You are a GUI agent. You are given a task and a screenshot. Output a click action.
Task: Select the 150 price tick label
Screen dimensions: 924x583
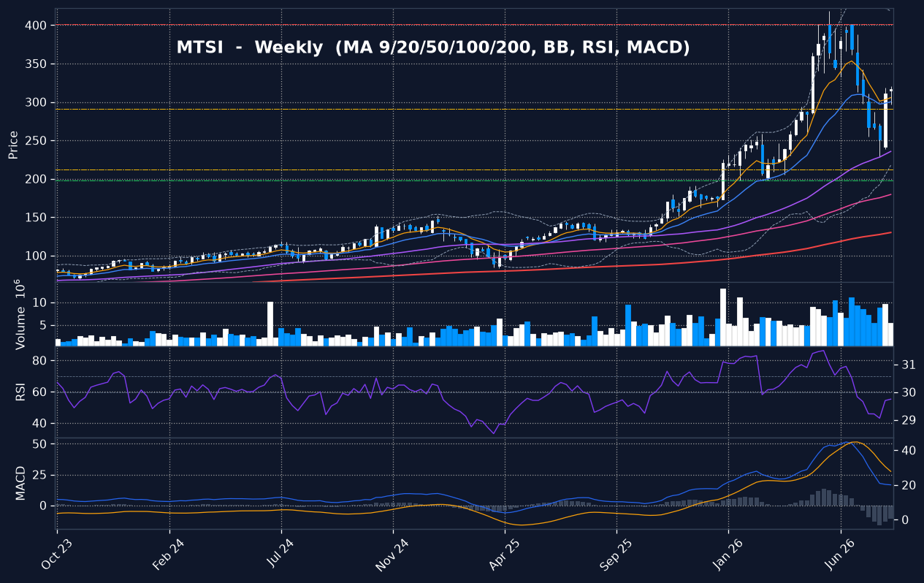pyautogui.click(x=37, y=218)
